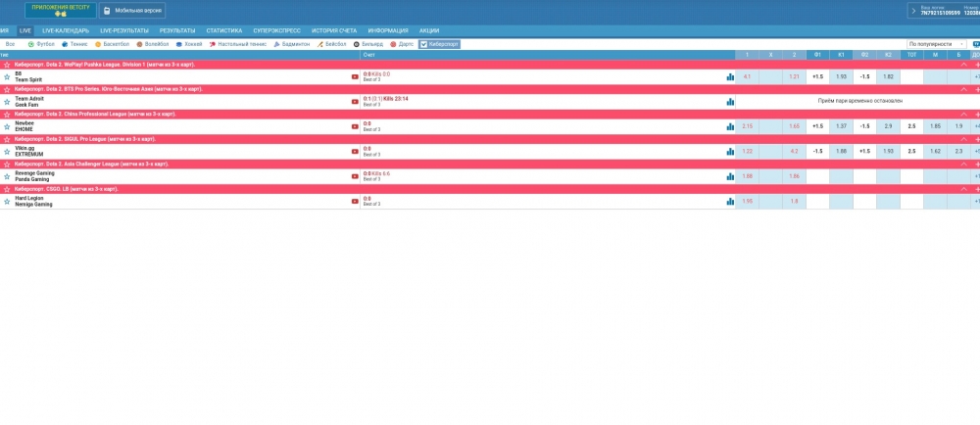Open the По популярности sort dropdown
This screenshot has height=425, width=980.
936,44
